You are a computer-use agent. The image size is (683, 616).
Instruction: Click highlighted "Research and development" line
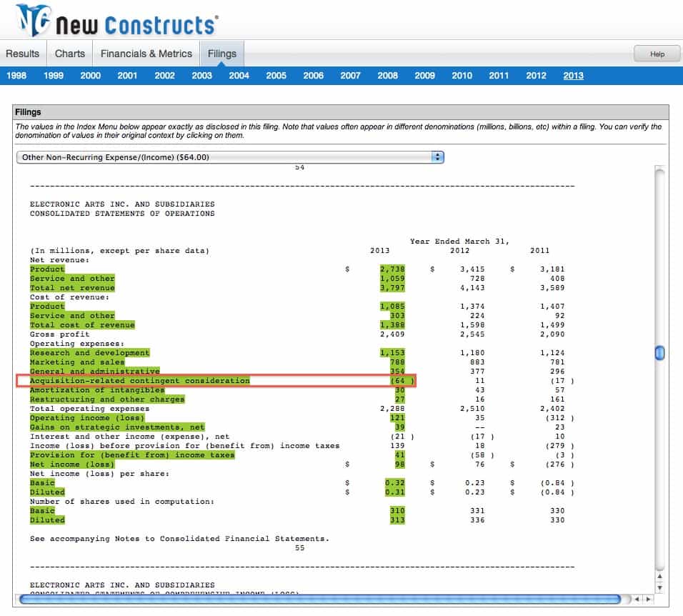pos(90,353)
